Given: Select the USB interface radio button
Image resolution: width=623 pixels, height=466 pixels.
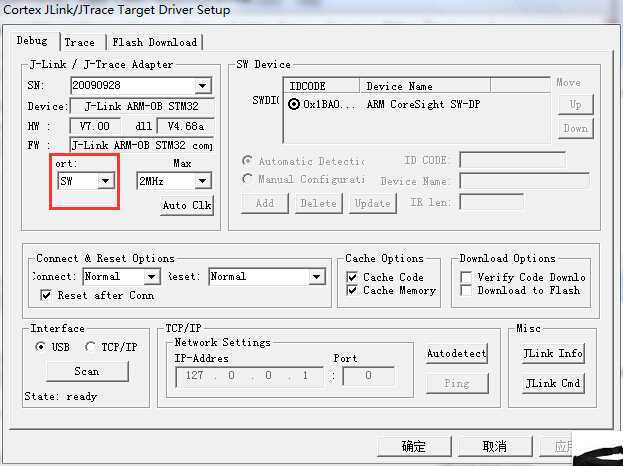Looking at the screenshot, I should pyautogui.click(x=40, y=347).
